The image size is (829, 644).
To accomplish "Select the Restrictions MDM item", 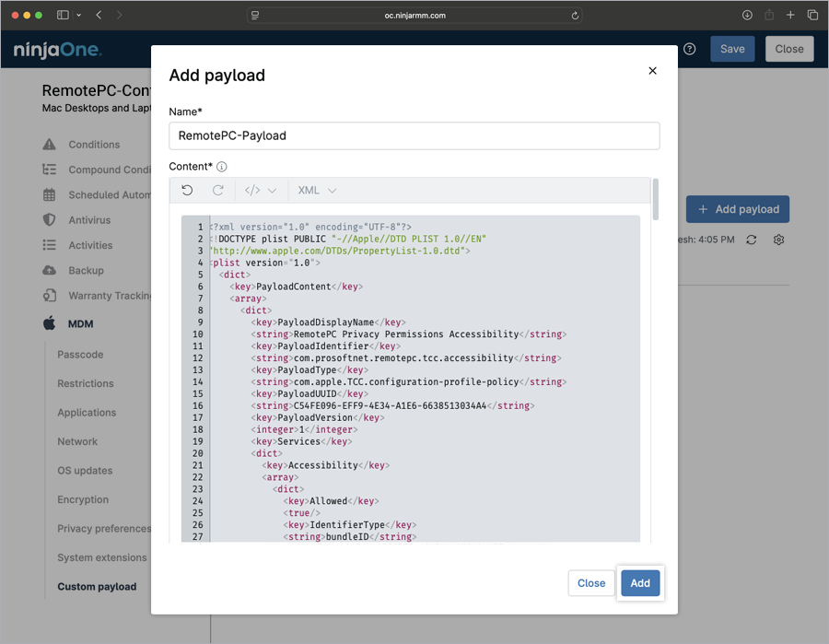I will click(86, 383).
